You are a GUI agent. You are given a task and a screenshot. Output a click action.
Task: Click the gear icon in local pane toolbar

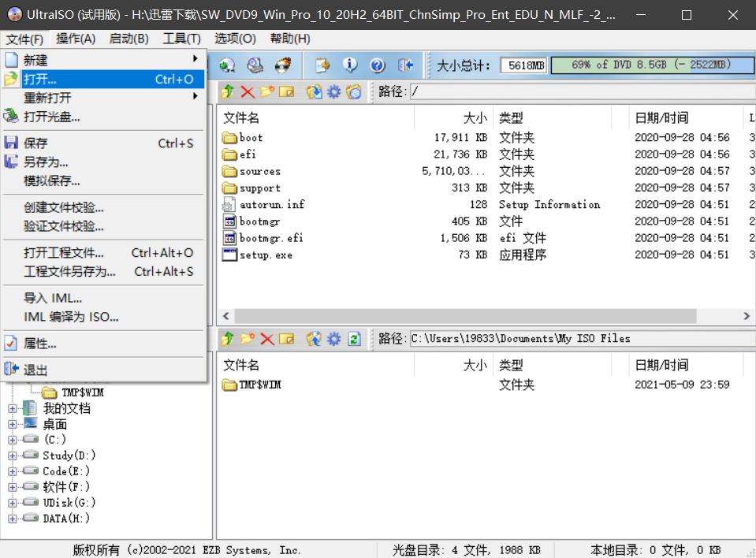(333, 339)
